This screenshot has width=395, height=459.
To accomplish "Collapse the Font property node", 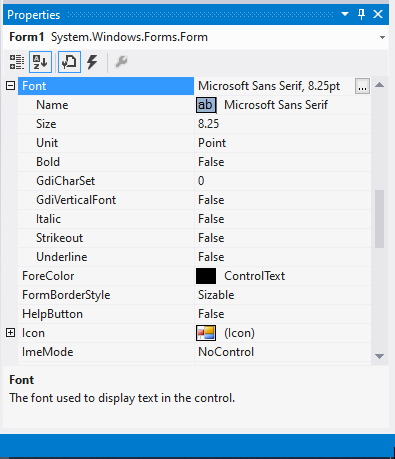I will click(x=10, y=86).
